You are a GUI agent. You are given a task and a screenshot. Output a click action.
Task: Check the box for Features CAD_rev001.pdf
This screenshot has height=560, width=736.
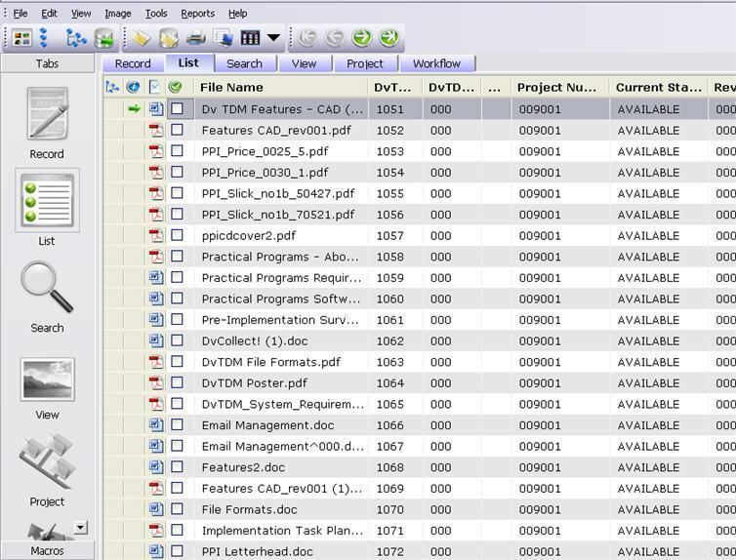pos(177,130)
